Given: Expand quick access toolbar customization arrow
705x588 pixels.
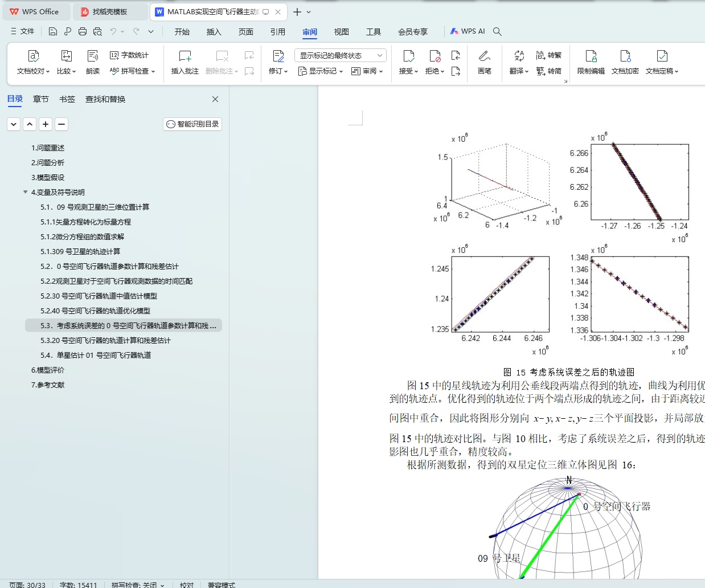Looking at the screenshot, I should click(151, 31).
